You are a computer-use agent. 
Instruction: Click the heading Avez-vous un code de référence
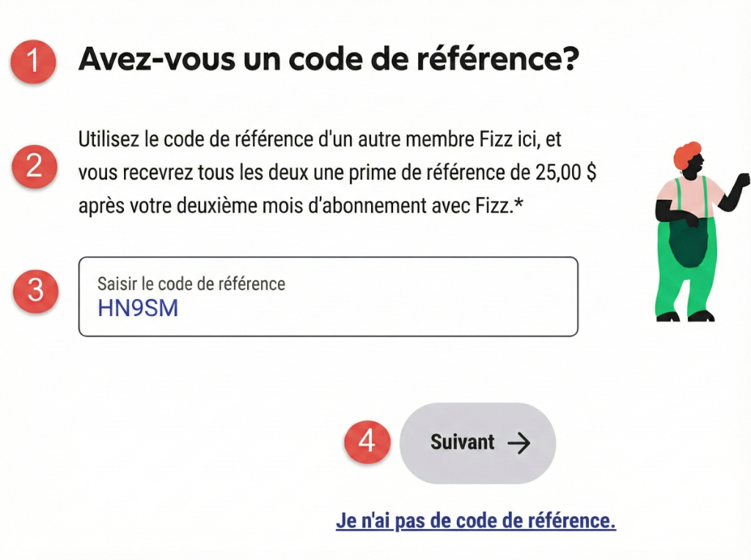tap(329, 59)
